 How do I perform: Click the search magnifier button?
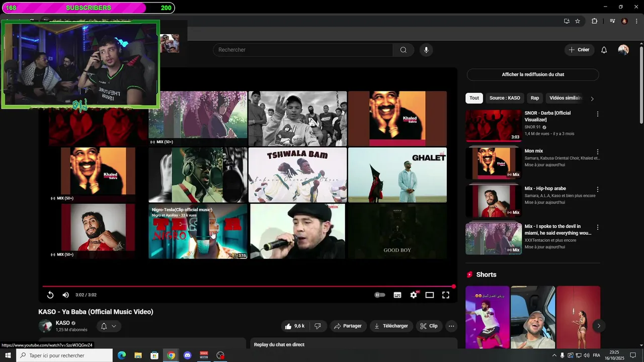point(404,50)
